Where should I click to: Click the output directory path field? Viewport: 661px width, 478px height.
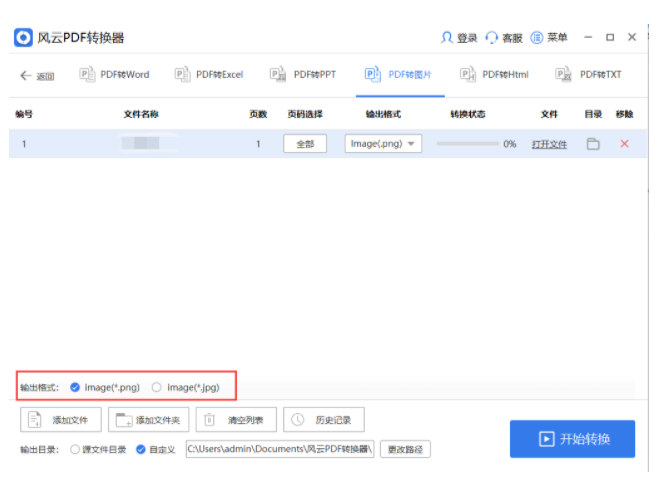(x=280, y=450)
